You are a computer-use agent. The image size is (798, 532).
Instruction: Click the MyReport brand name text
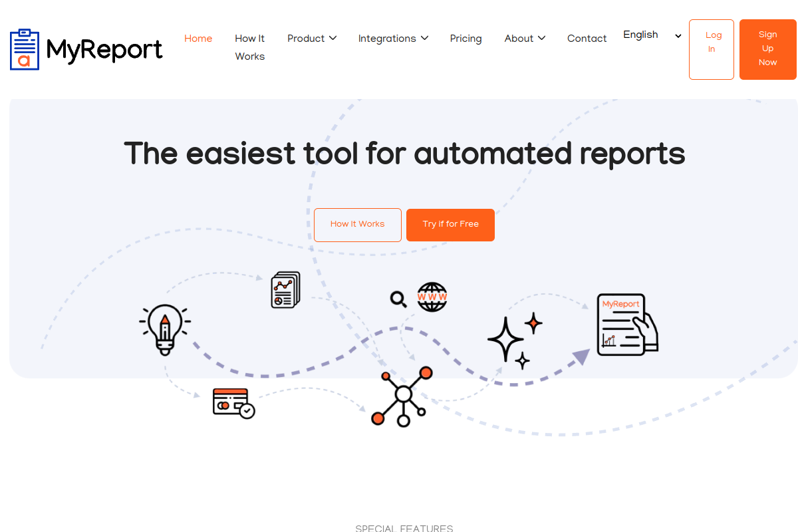pos(104,50)
